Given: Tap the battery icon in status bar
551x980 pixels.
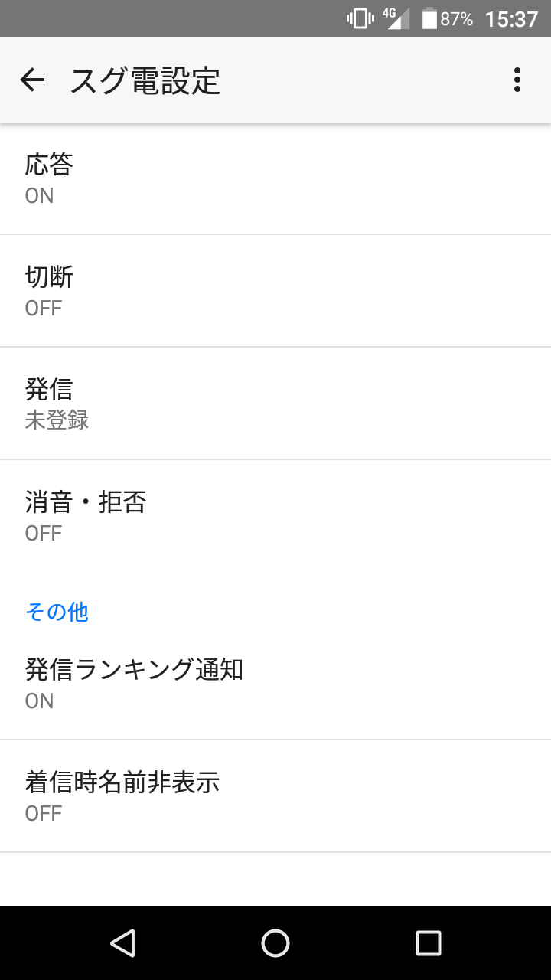Looking at the screenshot, I should pyautogui.click(x=429, y=18).
